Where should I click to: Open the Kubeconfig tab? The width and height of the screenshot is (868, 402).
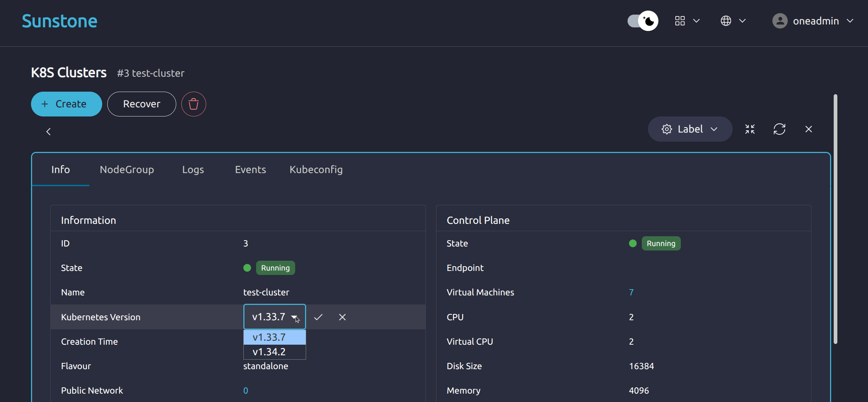(316, 169)
